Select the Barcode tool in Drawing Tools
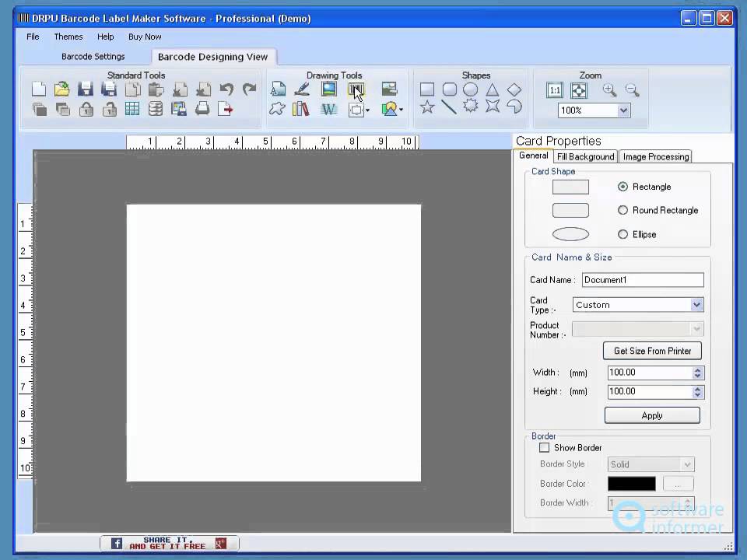The height and width of the screenshot is (560, 747). pyautogui.click(x=356, y=89)
